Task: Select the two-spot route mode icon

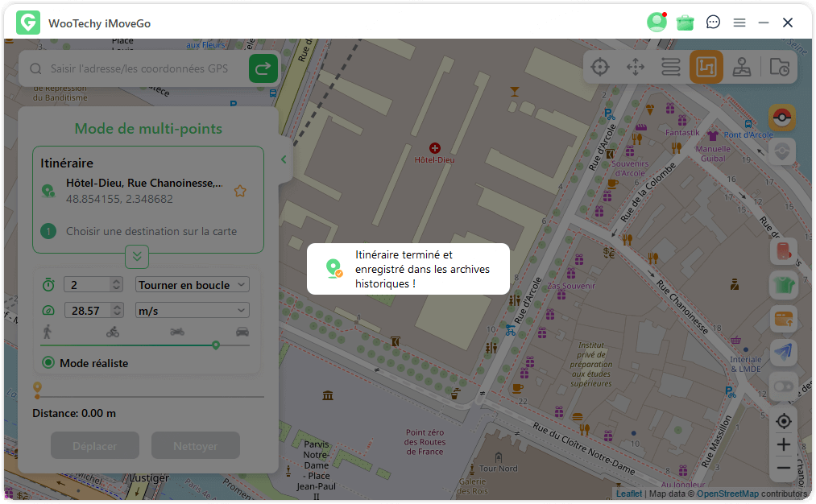Action: pyautogui.click(x=671, y=68)
